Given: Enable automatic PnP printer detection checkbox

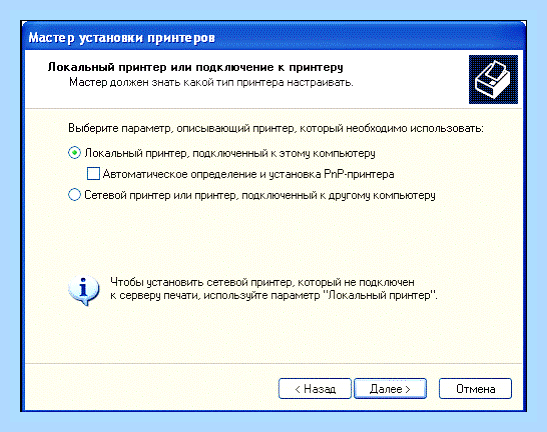Looking at the screenshot, I should click(x=93, y=174).
